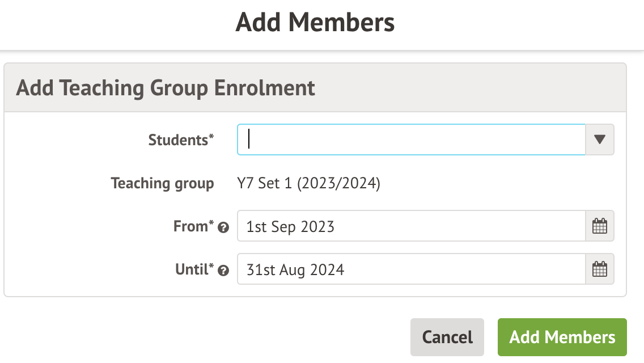This screenshot has height=363, width=644.
Task: Click the Until date field showing 31st Aug 2024
Action: (411, 269)
